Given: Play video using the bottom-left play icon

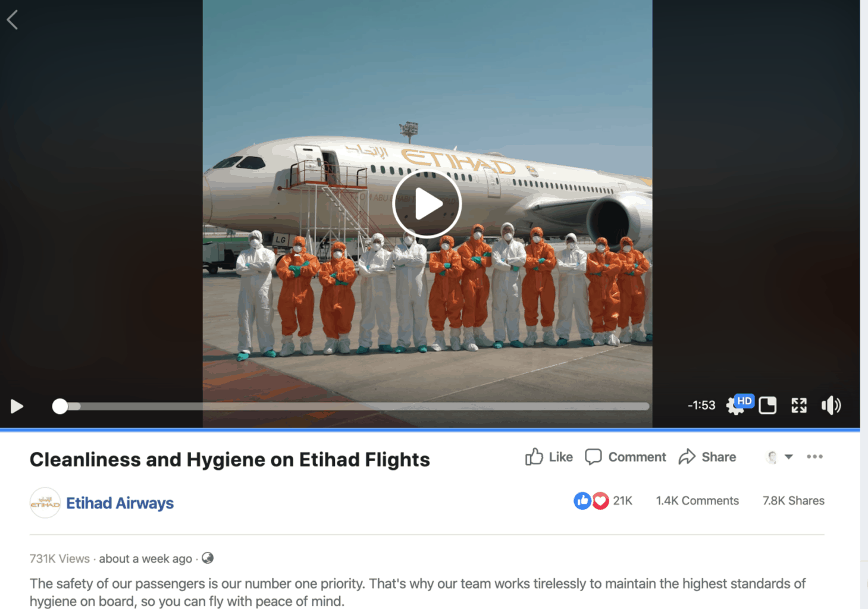Looking at the screenshot, I should (17, 406).
